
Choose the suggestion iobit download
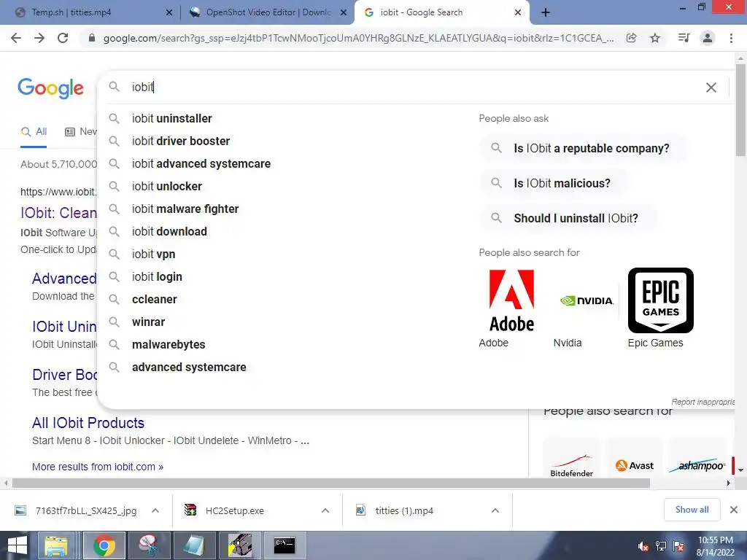(x=169, y=231)
